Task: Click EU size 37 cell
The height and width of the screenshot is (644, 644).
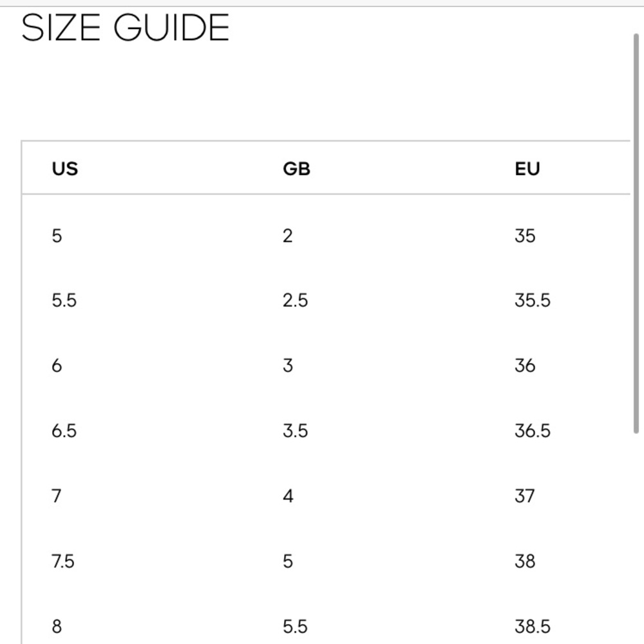Action: pyautogui.click(x=524, y=496)
